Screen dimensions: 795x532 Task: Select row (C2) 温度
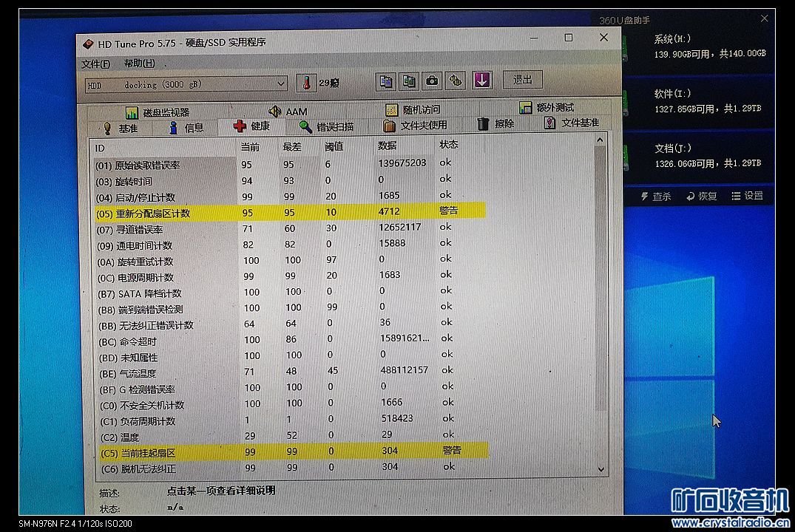(x=293, y=436)
